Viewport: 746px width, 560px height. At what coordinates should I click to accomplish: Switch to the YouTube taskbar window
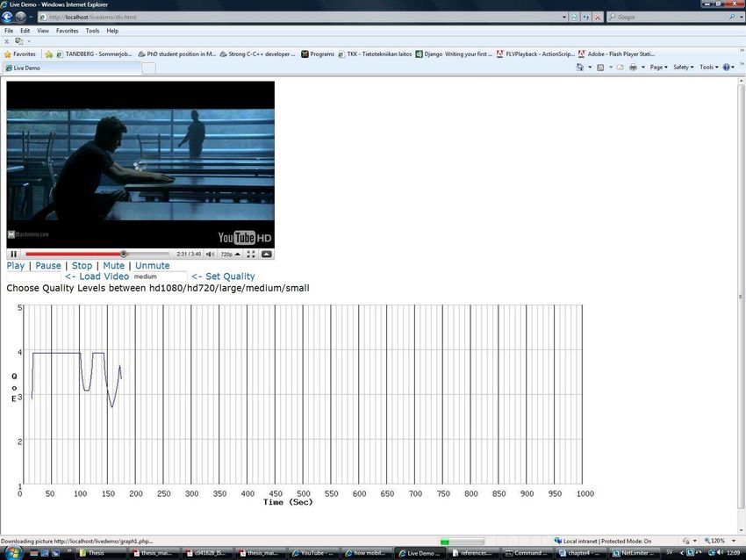click(x=312, y=553)
